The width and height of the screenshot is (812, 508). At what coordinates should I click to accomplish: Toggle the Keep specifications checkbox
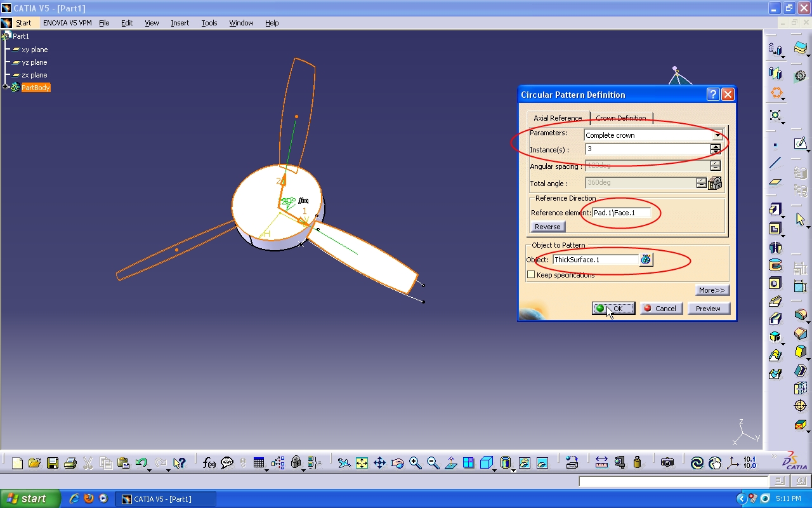click(531, 275)
